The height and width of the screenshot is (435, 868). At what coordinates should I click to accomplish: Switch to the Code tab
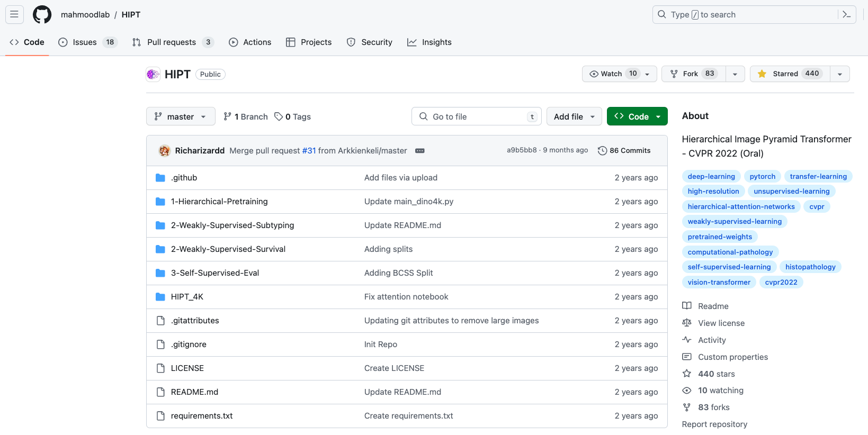(x=27, y=42)
